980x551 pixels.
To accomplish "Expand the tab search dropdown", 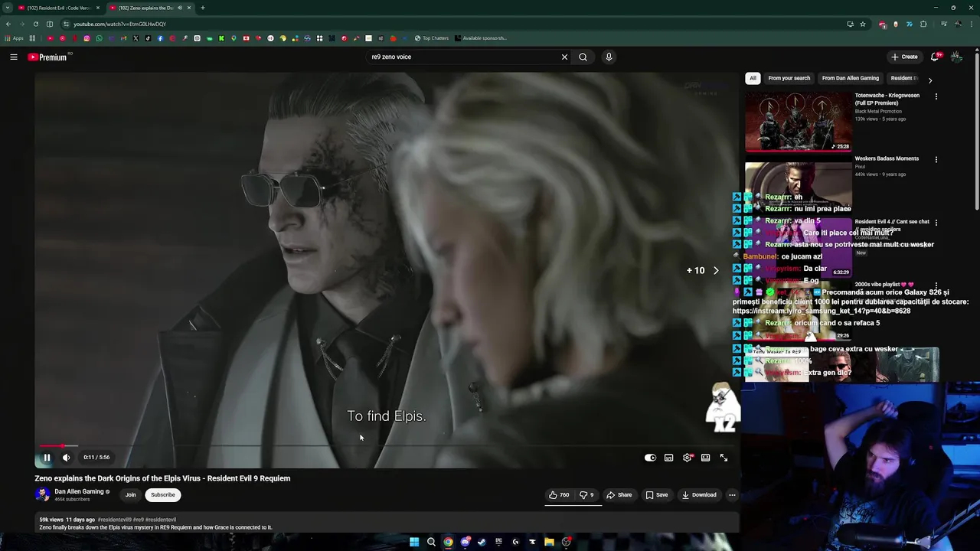I will click(x=8, y=8).
